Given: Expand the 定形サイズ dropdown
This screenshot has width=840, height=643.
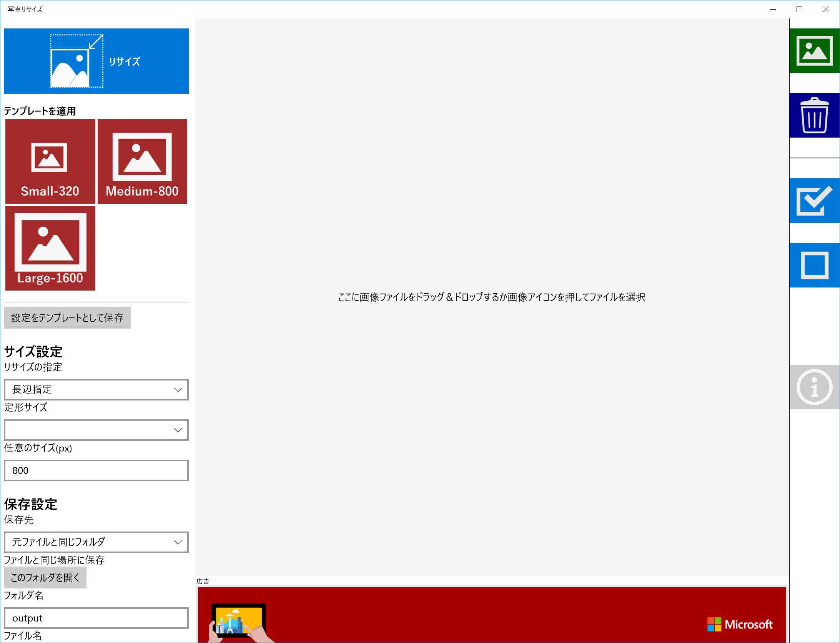Looking at the screenshot, I should [x=96, y=430].
